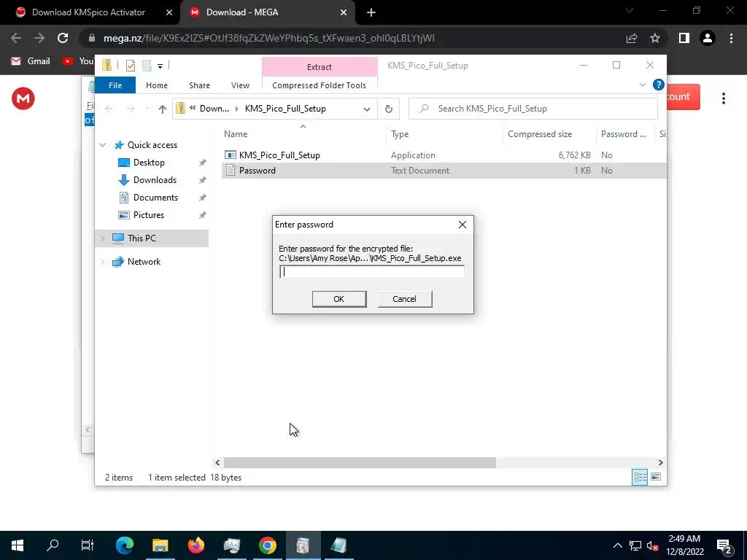Click the Down... breadcrumb segment
Screen dimensions: 747x560
(214, 109)
